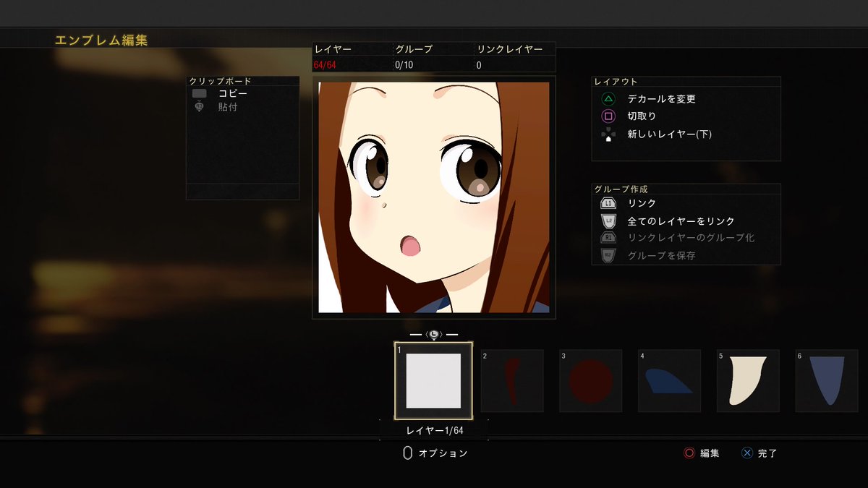Click the options button icon at bottom
The width and height of the screenshot is (868, 488).
(407, 453)
